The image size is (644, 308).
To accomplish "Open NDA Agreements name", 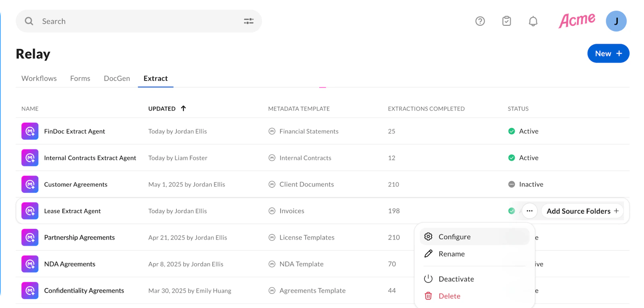I will (70, 264).
